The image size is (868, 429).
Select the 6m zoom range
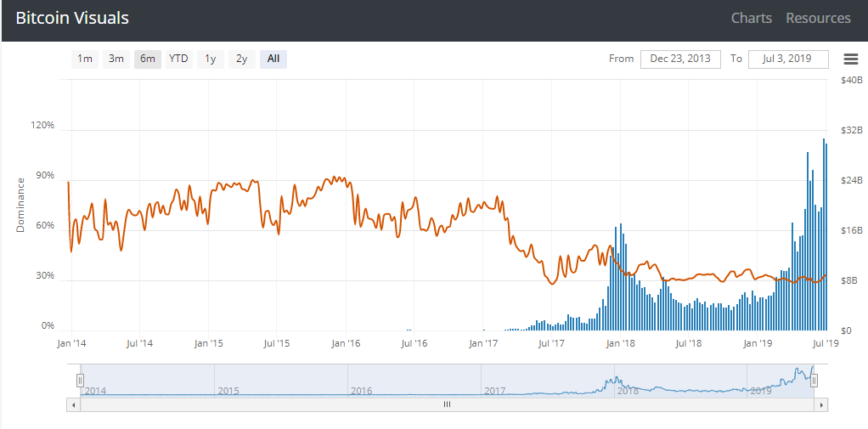pyautogui.click(x=147, y=59)
